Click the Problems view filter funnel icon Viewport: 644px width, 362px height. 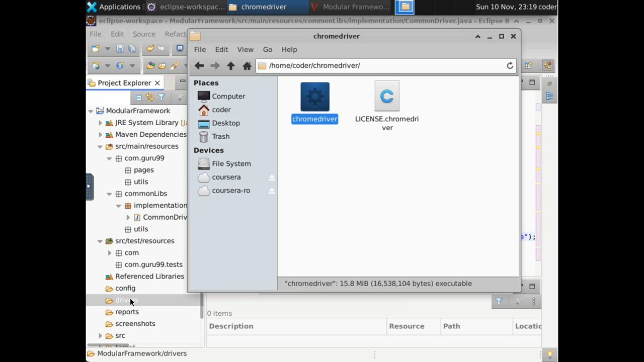pyautogui.click(x=499, y=302)
